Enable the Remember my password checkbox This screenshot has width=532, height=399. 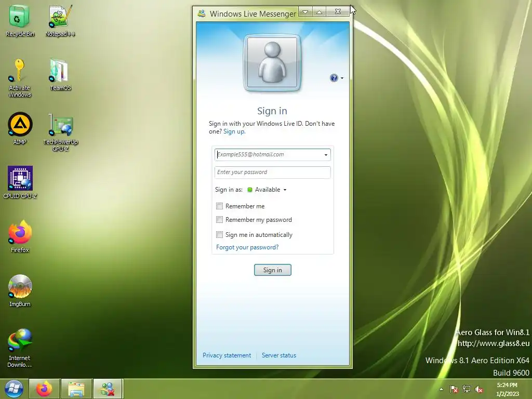click(x=220, y=220)
